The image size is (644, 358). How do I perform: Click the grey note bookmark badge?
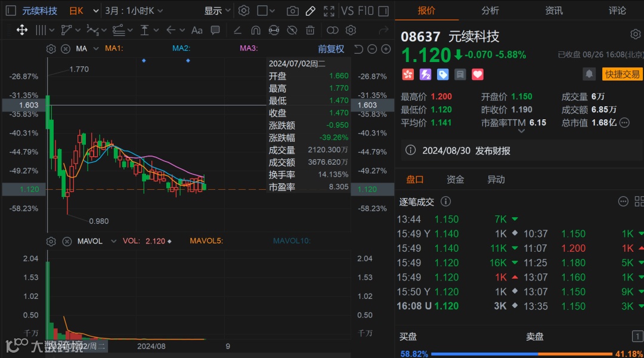460,75
